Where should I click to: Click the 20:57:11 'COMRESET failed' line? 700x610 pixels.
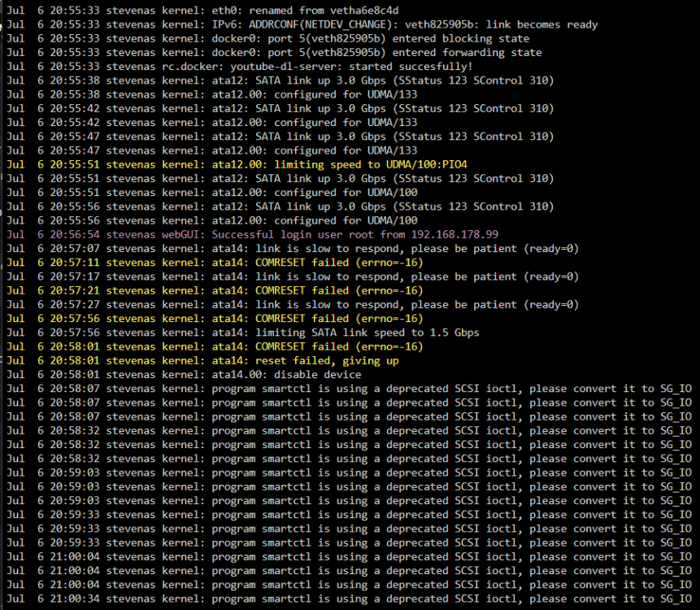pos(215,263)
